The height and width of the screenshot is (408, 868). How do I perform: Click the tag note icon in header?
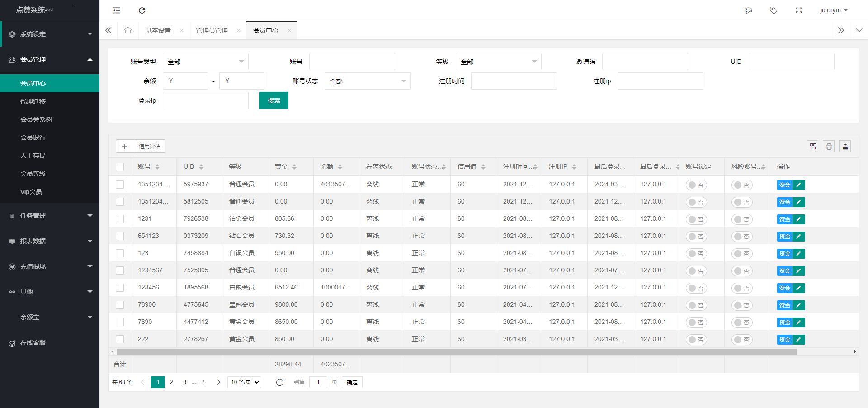774,10
